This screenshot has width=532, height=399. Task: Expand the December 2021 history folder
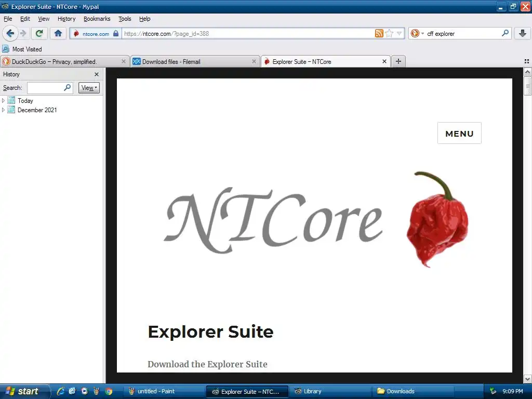coord(4,110)
